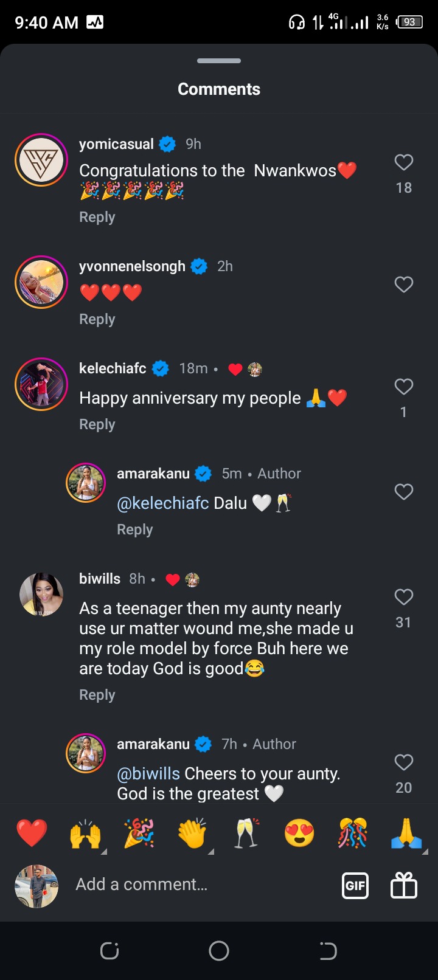The image size is (438, 980).
Task: Insert heart-eyes face quick emoji
Action: (x=299, y=833)
